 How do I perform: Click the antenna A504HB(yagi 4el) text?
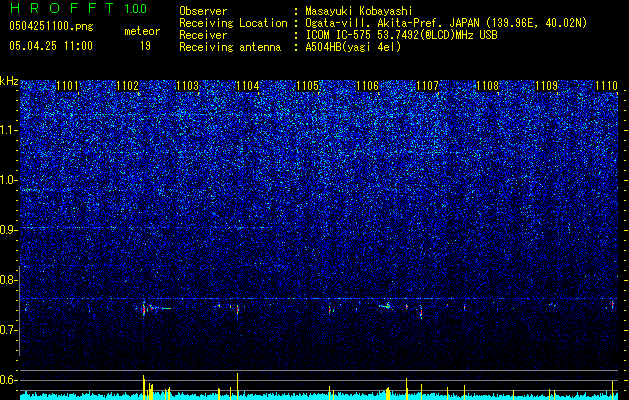coord(353,47)
